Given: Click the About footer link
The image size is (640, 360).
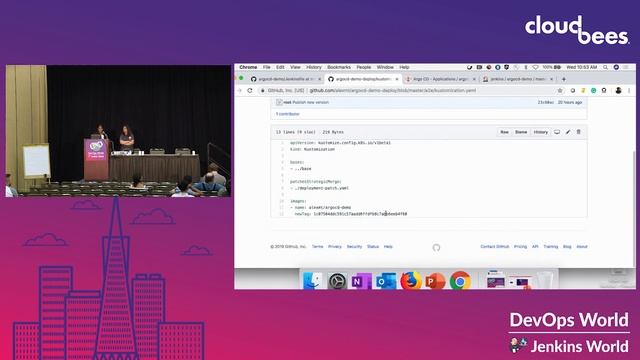Looking at the screenshot, I should coord(582,247).
